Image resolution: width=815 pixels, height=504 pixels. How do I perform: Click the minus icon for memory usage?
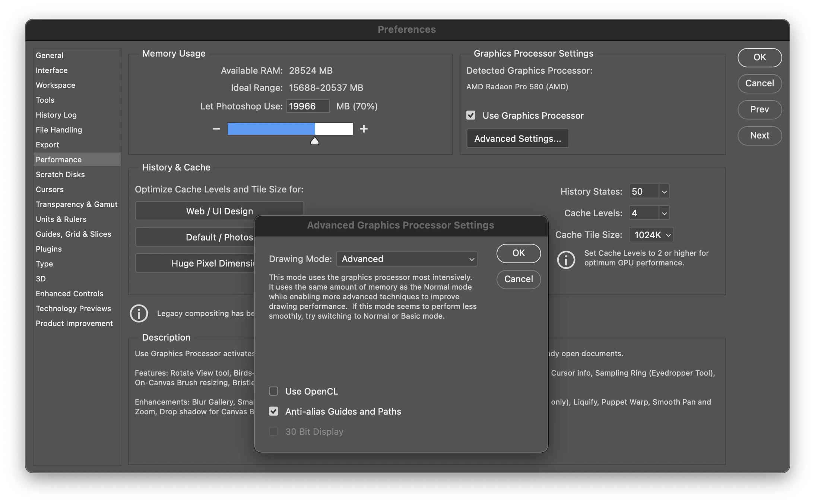(x=216, y=129)
